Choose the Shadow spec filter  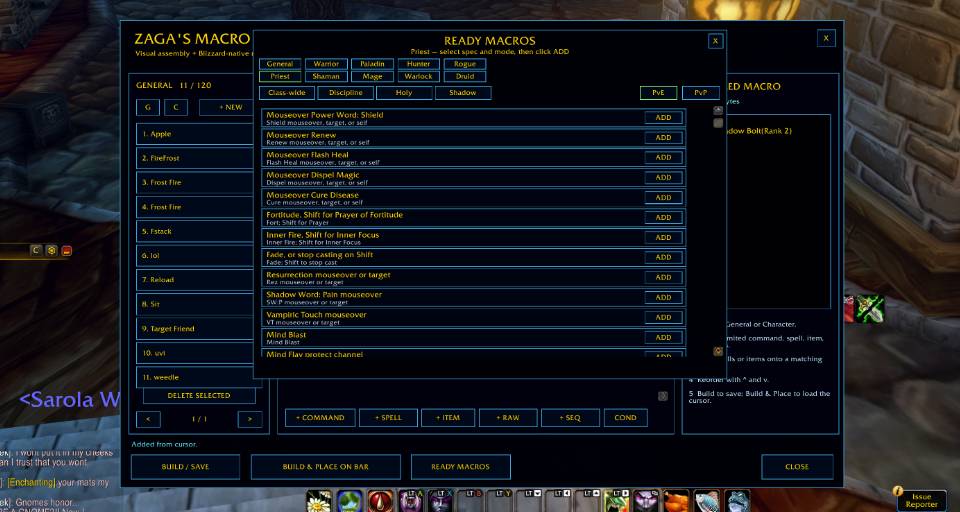click(463, 92)
